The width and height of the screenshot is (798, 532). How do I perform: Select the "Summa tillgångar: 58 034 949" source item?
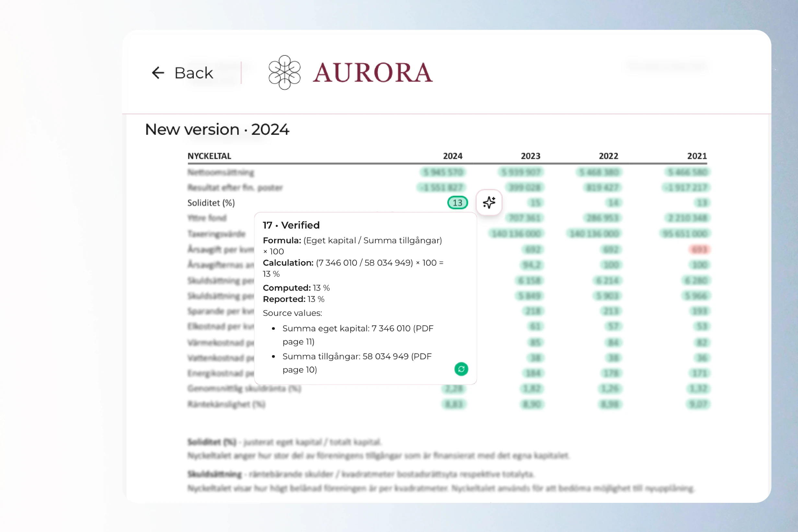[x=357, y=363]
